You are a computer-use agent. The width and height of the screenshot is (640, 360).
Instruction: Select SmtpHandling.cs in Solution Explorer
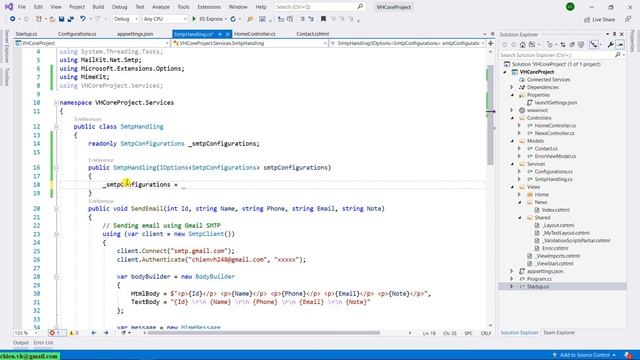553,179
